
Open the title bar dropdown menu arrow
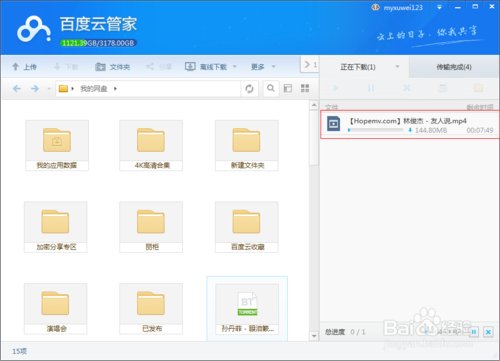click(x=439, y=7)
